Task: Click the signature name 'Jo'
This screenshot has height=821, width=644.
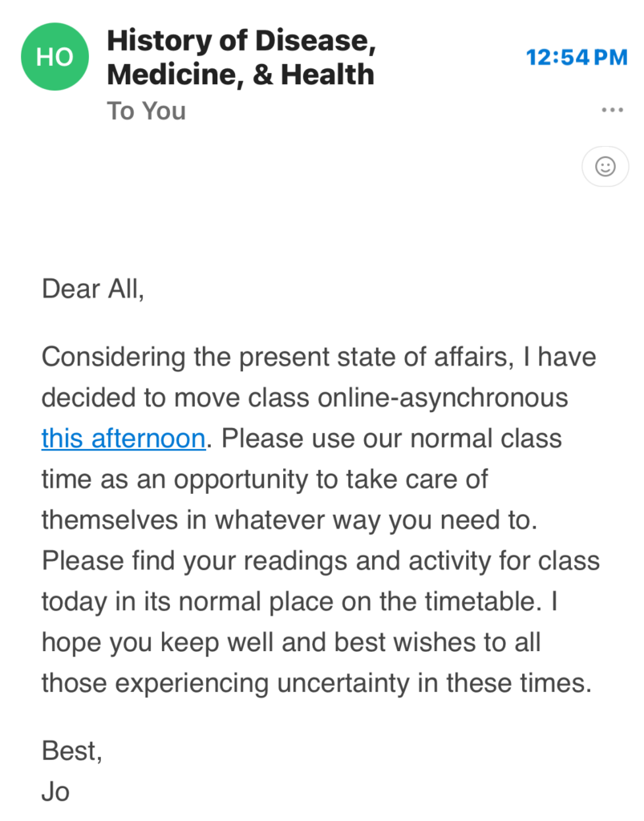Action: (55, 791)
